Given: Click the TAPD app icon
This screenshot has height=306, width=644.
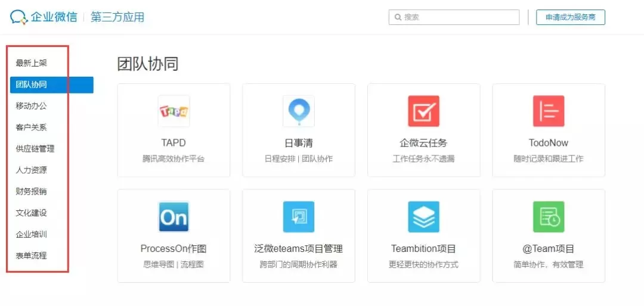Looking at the screenshot, I should click(174, 111).
